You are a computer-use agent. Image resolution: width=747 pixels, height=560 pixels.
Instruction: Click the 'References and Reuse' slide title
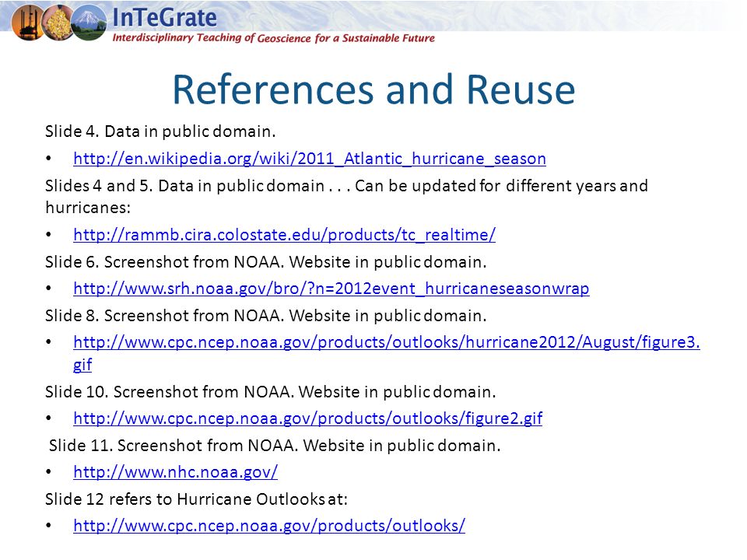(373, 89)
